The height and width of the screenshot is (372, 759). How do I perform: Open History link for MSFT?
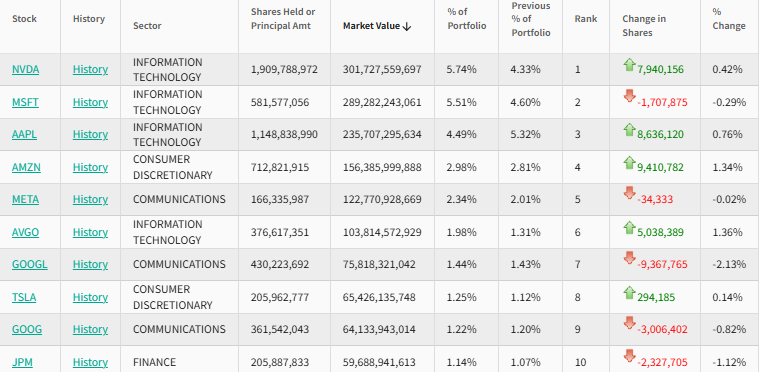click(90, 102)
